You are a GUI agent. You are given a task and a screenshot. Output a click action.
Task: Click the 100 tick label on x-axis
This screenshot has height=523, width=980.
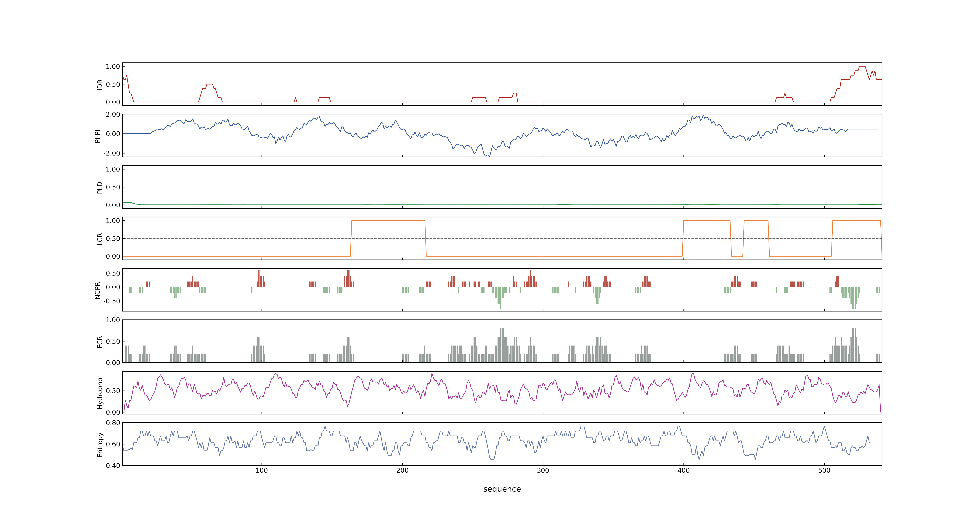[262, 470]
